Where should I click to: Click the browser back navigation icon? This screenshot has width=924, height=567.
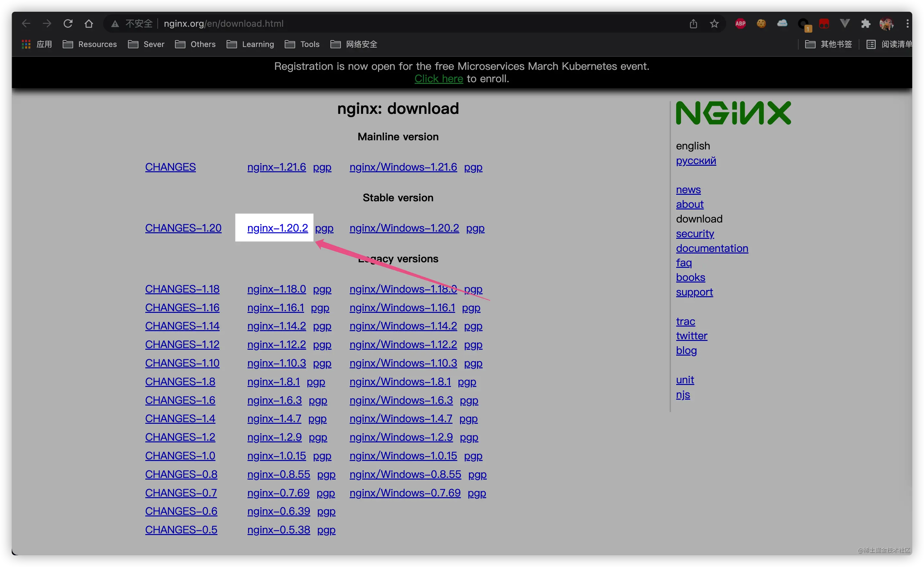pyautogui.click(x=25, y=24)
